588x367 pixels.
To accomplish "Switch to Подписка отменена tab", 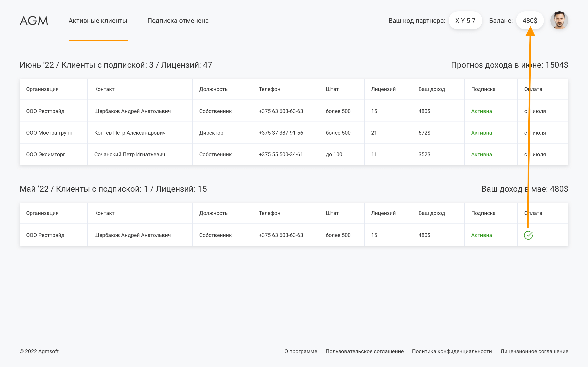I will click(x=178, y=21).
